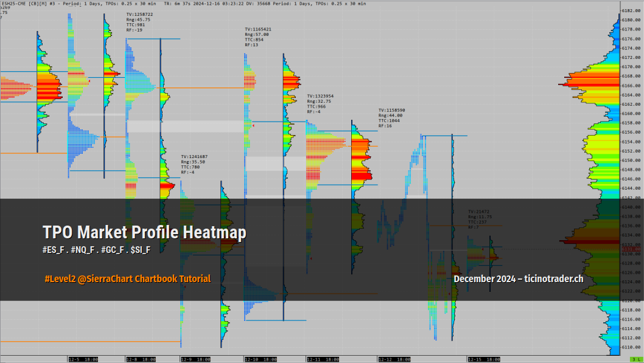
Task: Click the #Level2 @SierraChart Chartbook Tutorial text
Action: tap(128, 279)
